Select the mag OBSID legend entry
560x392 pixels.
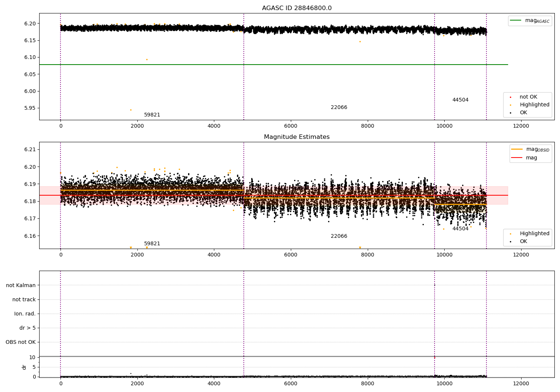[531, 149]
